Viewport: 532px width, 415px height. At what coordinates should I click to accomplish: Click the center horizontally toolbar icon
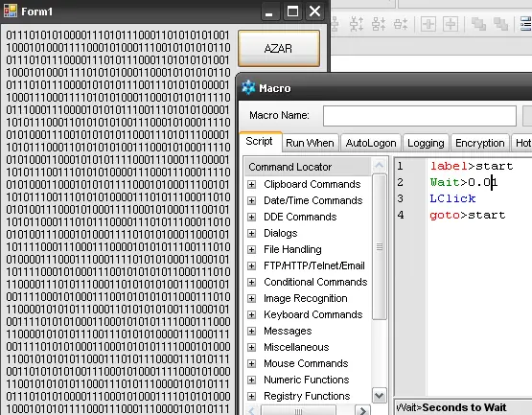(x=428, y=24)
